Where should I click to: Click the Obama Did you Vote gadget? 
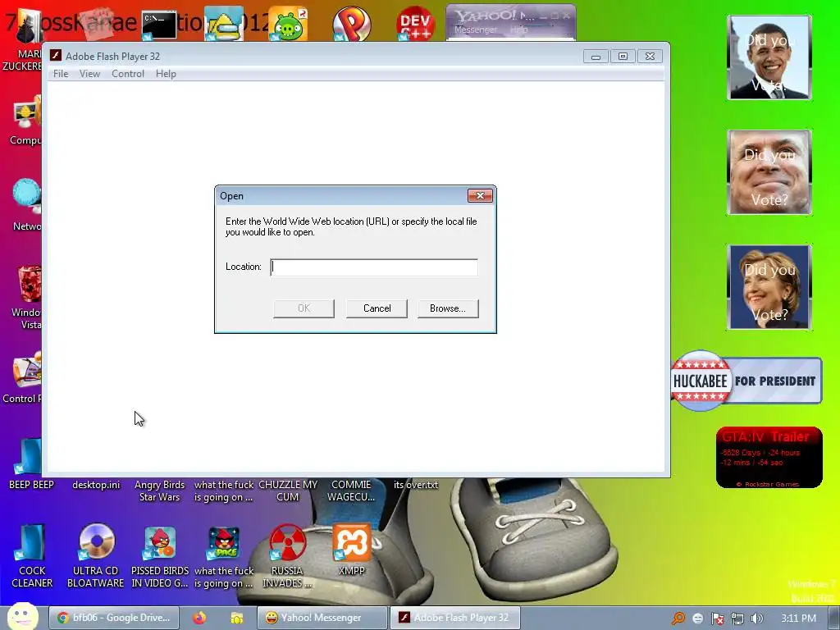(x=769, y=57)
